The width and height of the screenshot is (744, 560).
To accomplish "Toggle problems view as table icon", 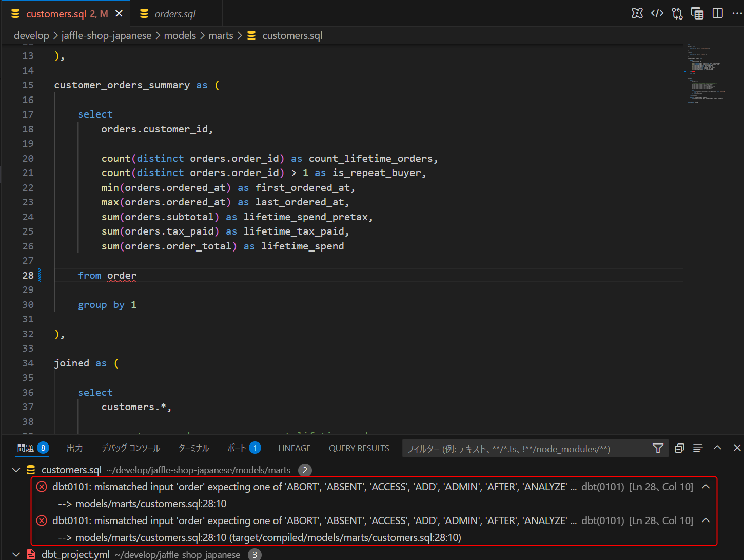I will pyautogui.click(x=698, y=448).
